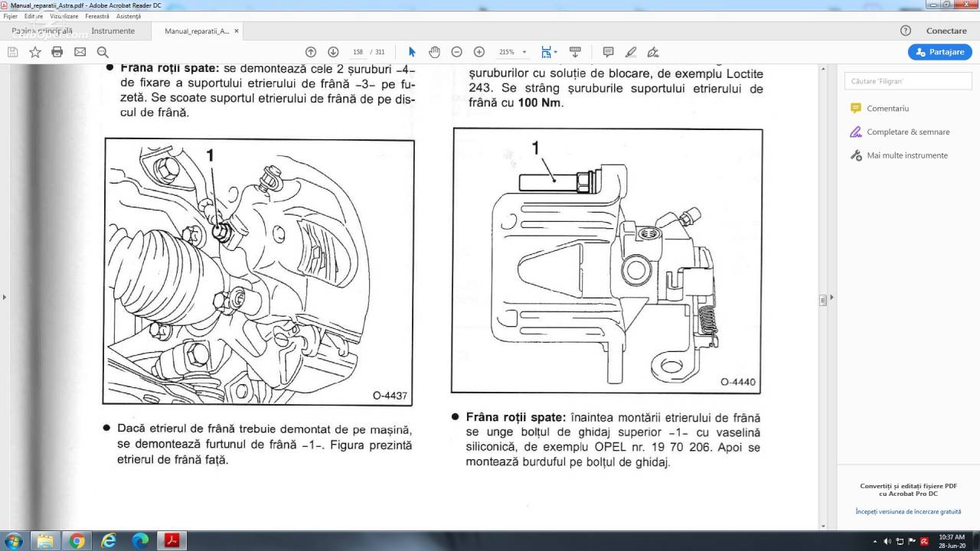Close the Manual_reparatii_A... tab
Screen dimensions: 980x551
point(237,31)
